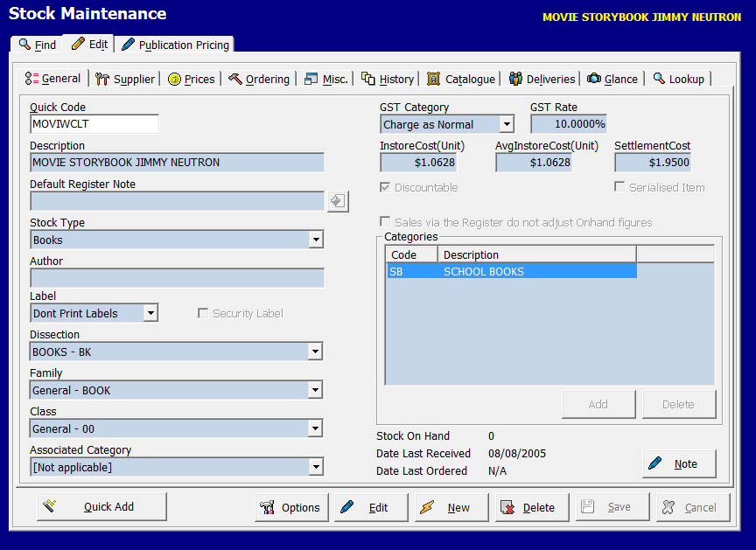The width and height of the screenshot is (756, 550).
Task: Click the Date Last Received value 08/08/2005
Action: pyautogui.click(x=517, y=453)
